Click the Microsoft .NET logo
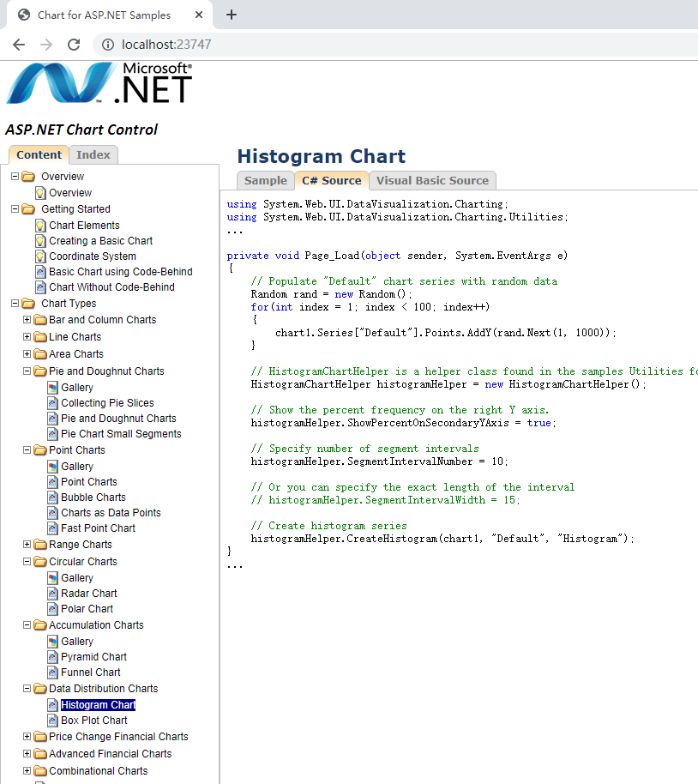 [x=99, y=83]
